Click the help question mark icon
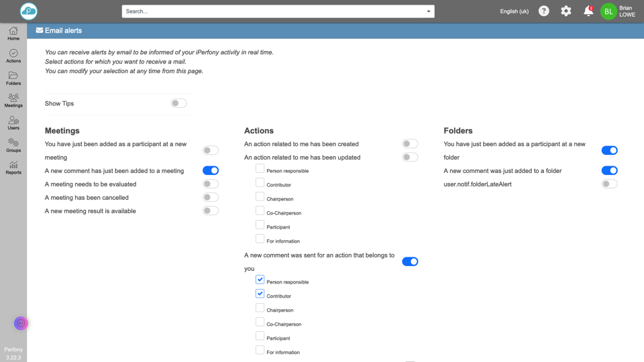This screenshot has height=362, width=644. 544,11
